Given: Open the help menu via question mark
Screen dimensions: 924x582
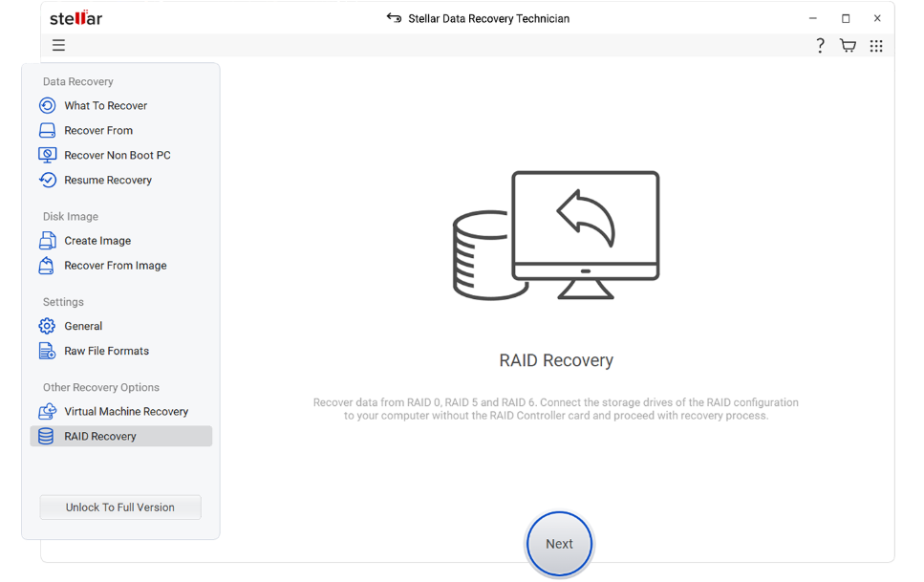Looking at the screenshot, I should point(820,45).
